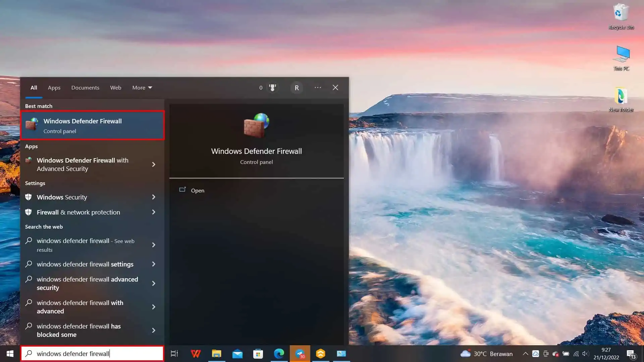Select Windows Defender Firewall with Advanced Security
The image size is (644, 362).
coord(83,165)
